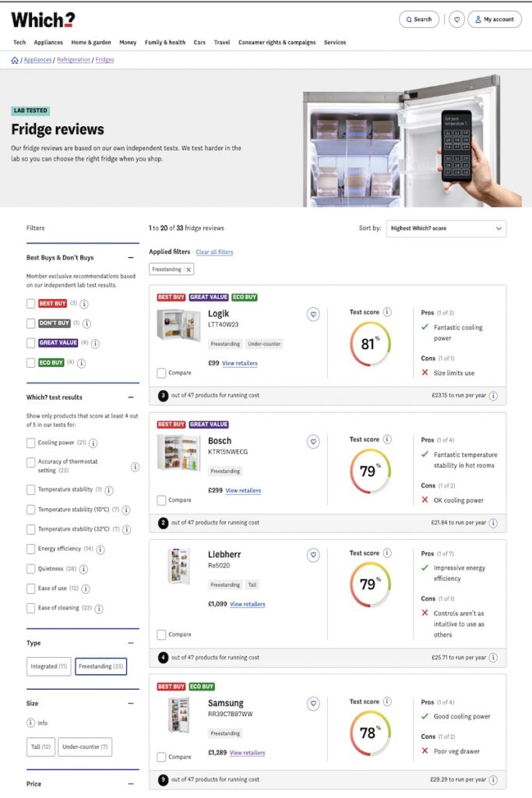Save the Logik fridge with heart icon
This screenshot has height=798, width=532.
pos(313,315)
